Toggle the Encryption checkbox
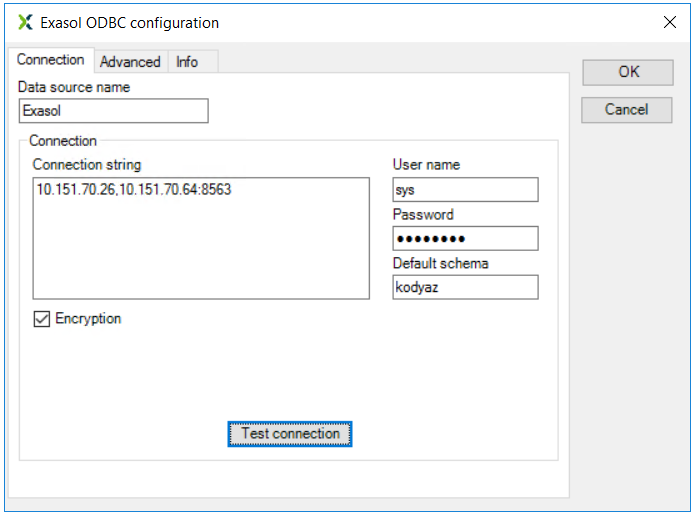 coord(42,319)
